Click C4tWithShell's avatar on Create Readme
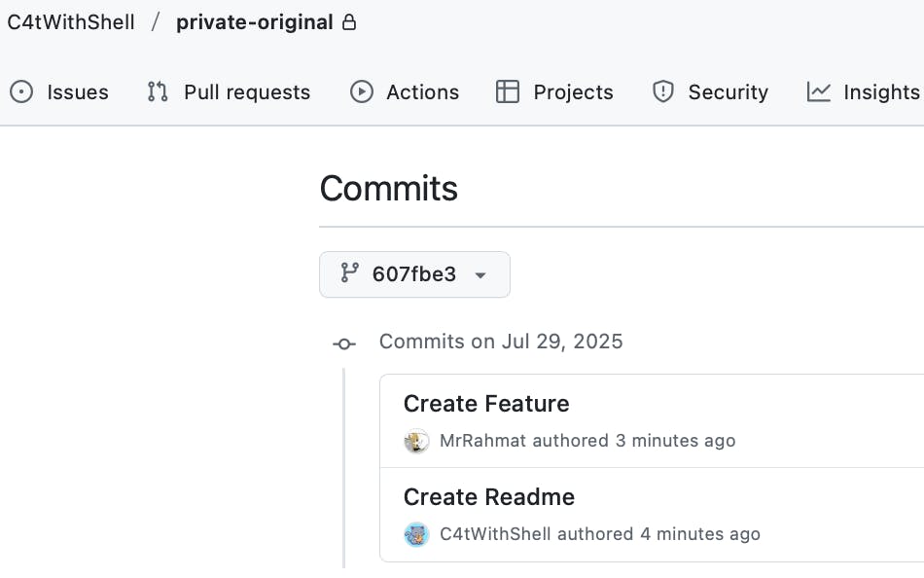This screenshot has height=578, width=924. click(416, 534)
